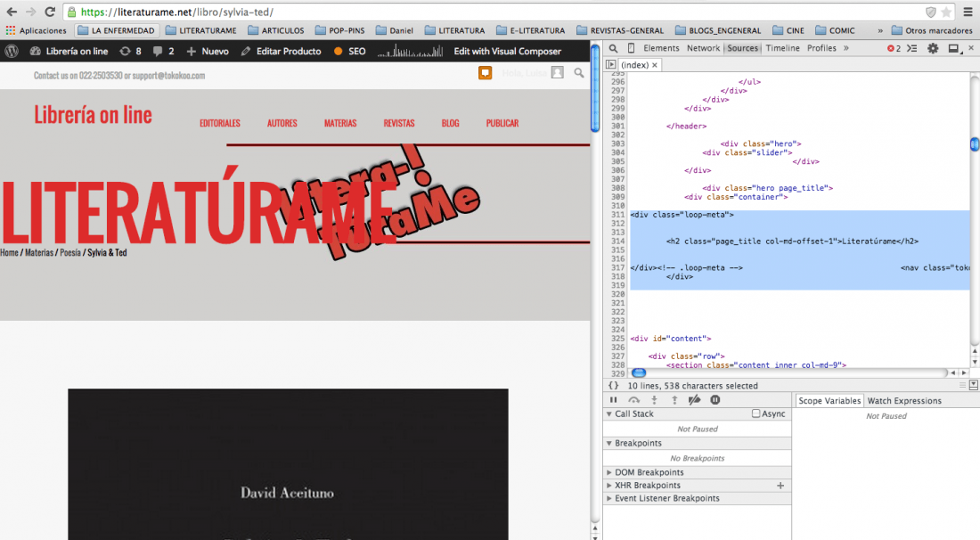The height and width of the screenshot is (540, 980).
Task: Click the orange notification icon on the site
Action: pos(485,73)
